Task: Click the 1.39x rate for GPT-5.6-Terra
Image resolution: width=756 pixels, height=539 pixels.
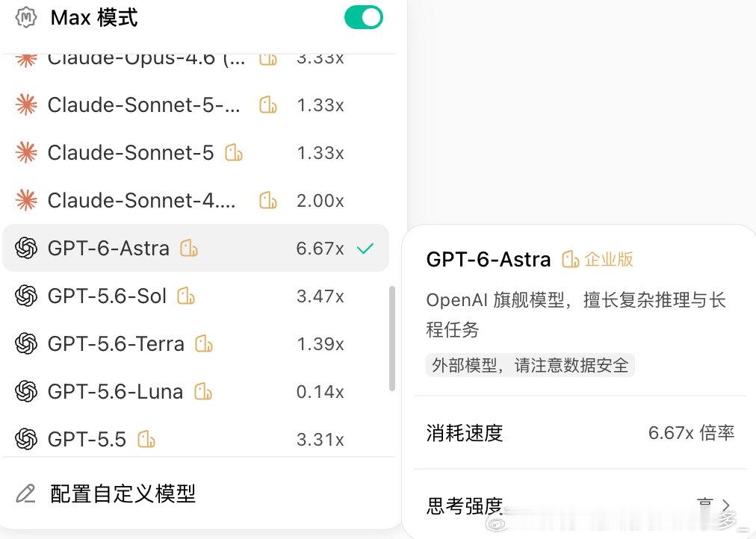Action: pos(320,344)
